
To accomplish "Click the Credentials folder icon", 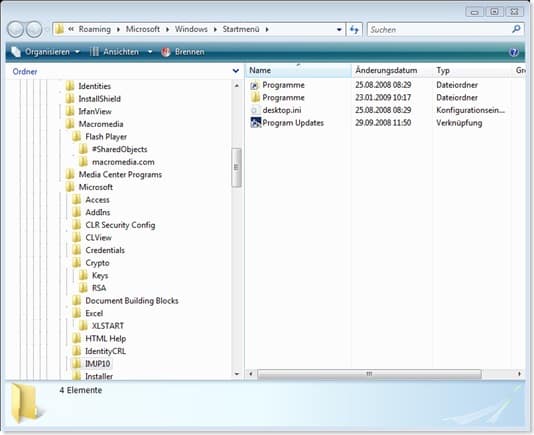I will point(77,250).
